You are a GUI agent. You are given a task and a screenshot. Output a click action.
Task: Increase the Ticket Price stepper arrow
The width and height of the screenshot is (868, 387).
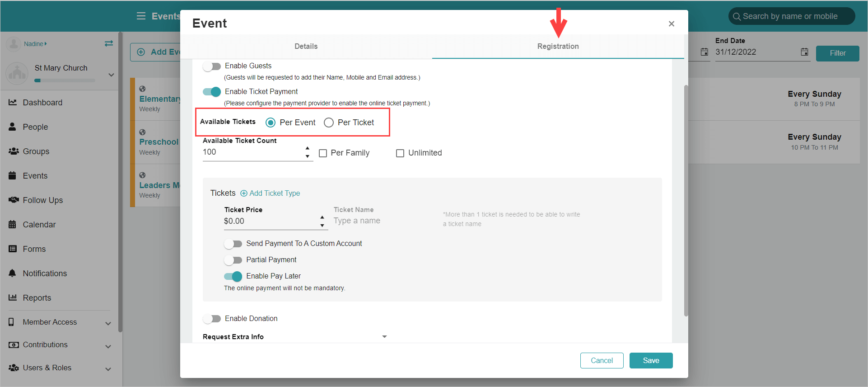322,217
